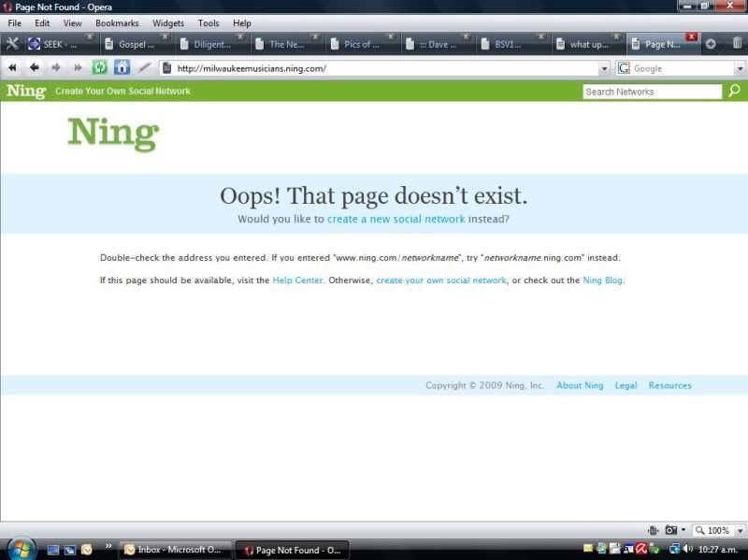Click the Rewind navigation button
The image size is (748, 560).
12,67
